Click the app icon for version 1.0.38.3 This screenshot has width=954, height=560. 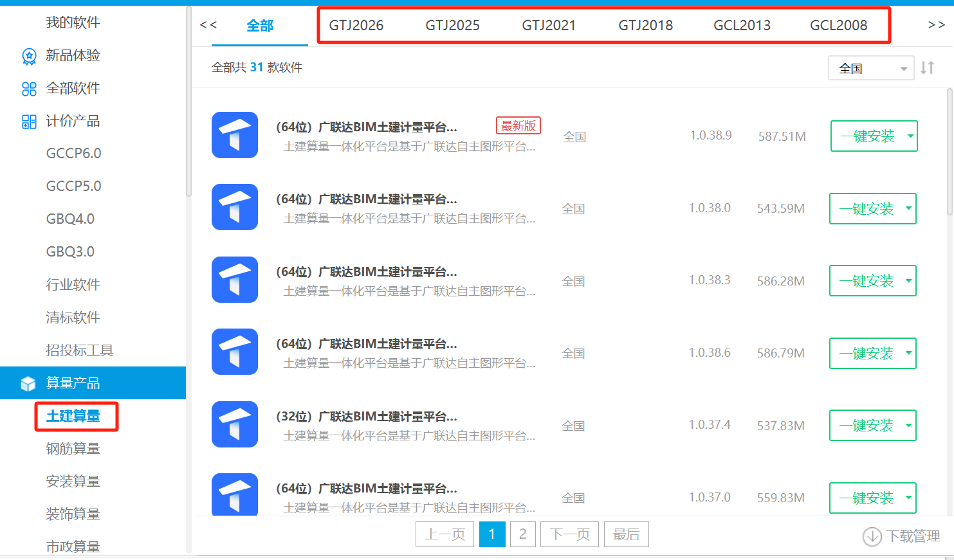(x=235, y=280)
